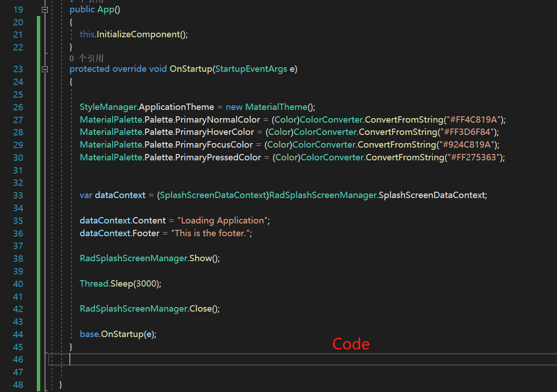The height and width of the screenshot is (392, 557).
Task: Click line number 33 in the gutter
Action: (x=18, y=195)
